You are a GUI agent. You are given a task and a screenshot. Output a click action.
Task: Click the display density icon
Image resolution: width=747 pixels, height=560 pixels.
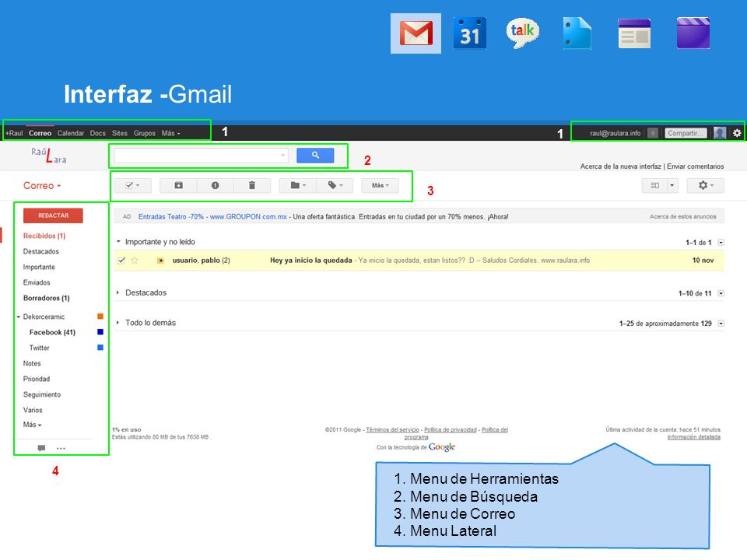coord(654,185)
